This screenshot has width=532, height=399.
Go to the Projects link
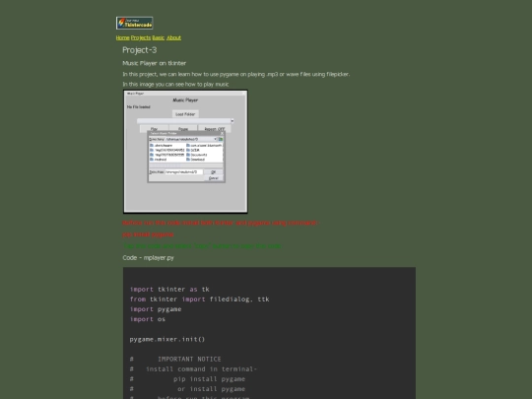coord(141,37)
